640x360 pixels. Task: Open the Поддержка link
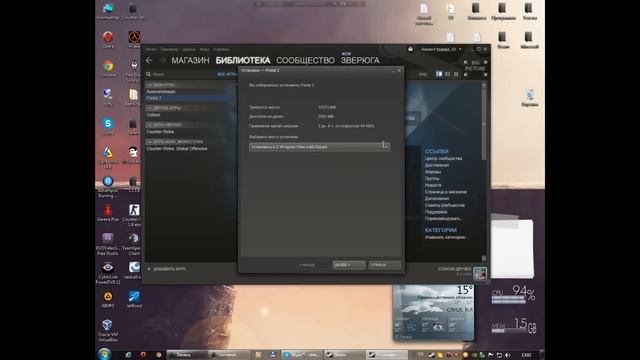point(436,212)
